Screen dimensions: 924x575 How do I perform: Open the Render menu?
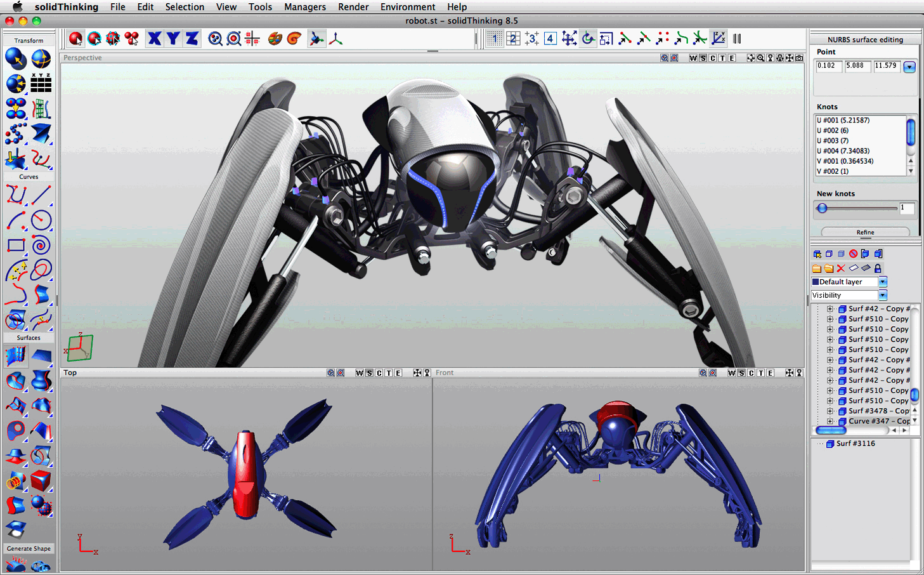[353, 7]
